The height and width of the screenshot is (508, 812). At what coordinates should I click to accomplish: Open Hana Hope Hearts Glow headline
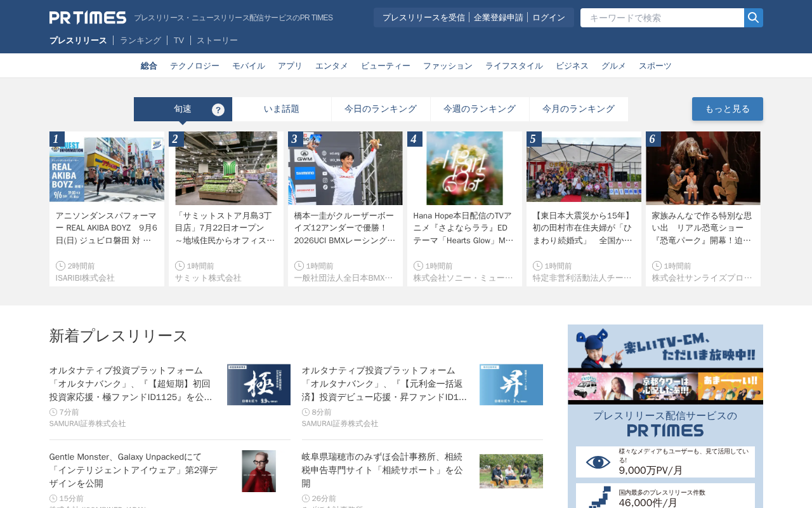click(464, 228)
